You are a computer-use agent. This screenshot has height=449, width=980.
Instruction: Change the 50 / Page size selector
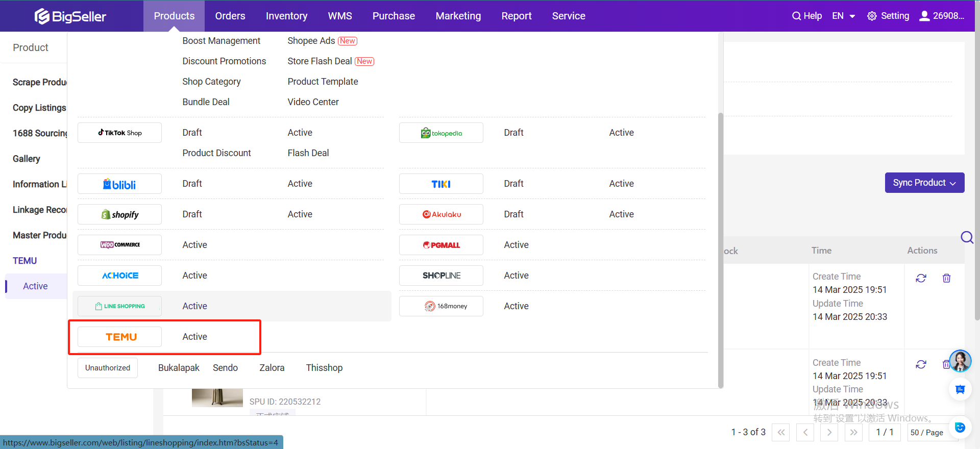coord(926,432)
